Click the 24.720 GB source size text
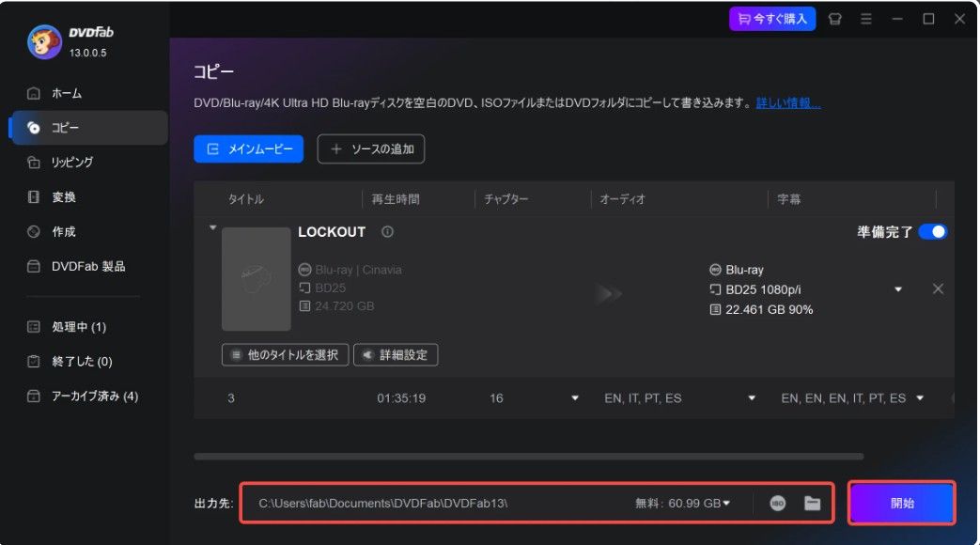The height and width of the screenshot is (545, 980). pos(345,306)
